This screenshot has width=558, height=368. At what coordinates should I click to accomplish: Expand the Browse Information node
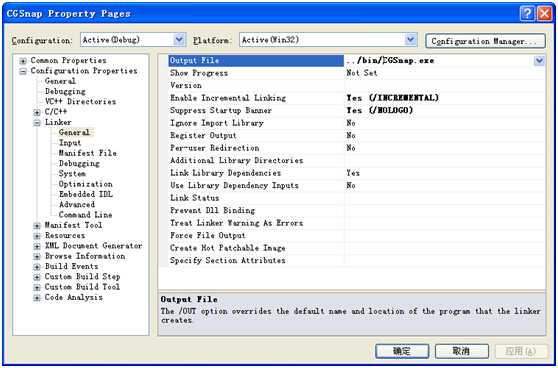pyautogui.click(x=37, y=257)
